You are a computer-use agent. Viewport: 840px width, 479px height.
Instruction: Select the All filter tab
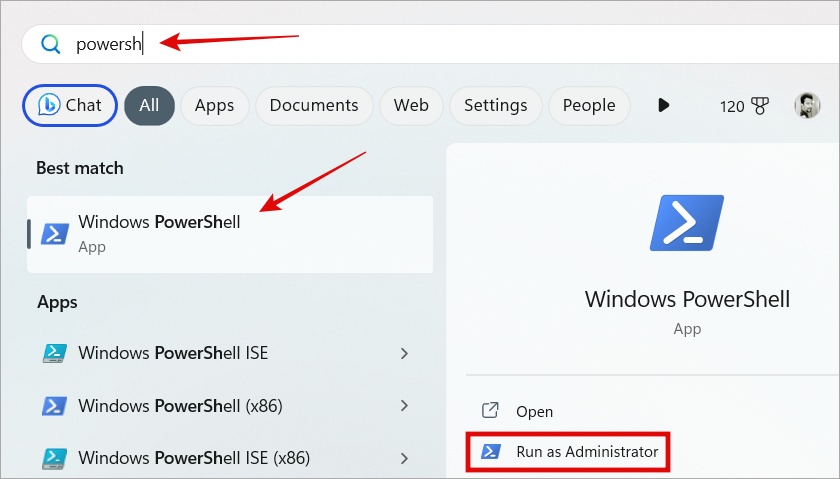tap(149, 105)
